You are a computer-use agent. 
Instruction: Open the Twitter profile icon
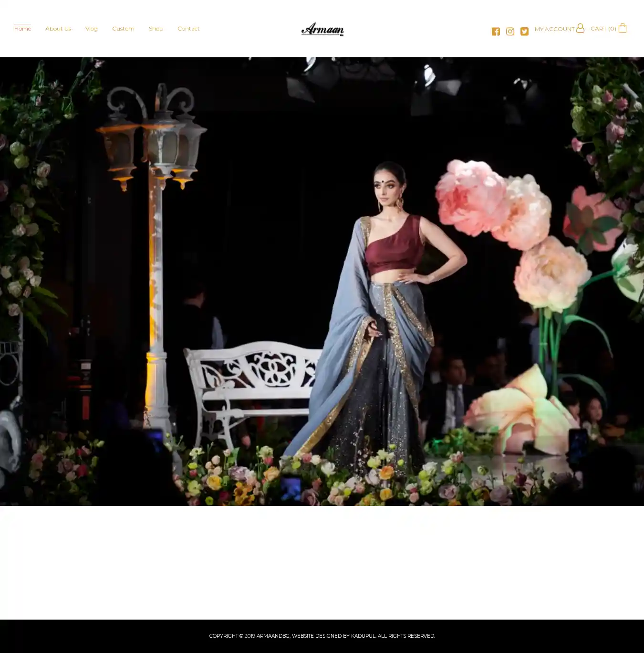524,32
